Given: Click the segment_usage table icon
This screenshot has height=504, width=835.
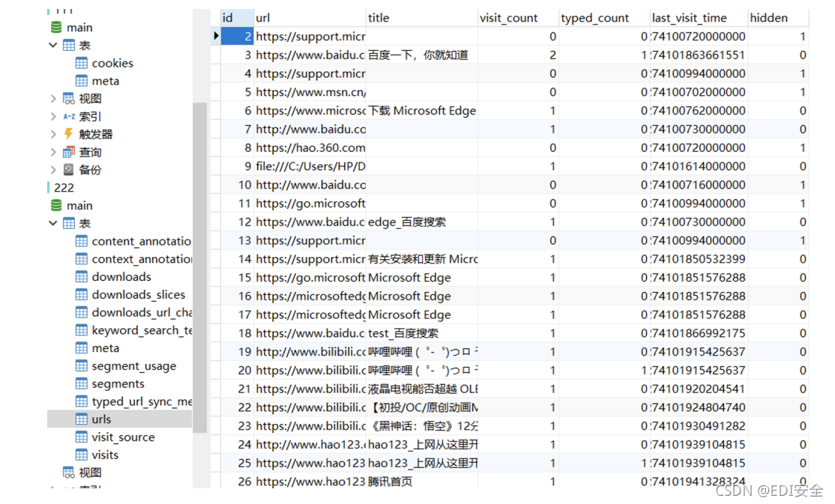Looking at the screenshot, I should pos(82,366).
